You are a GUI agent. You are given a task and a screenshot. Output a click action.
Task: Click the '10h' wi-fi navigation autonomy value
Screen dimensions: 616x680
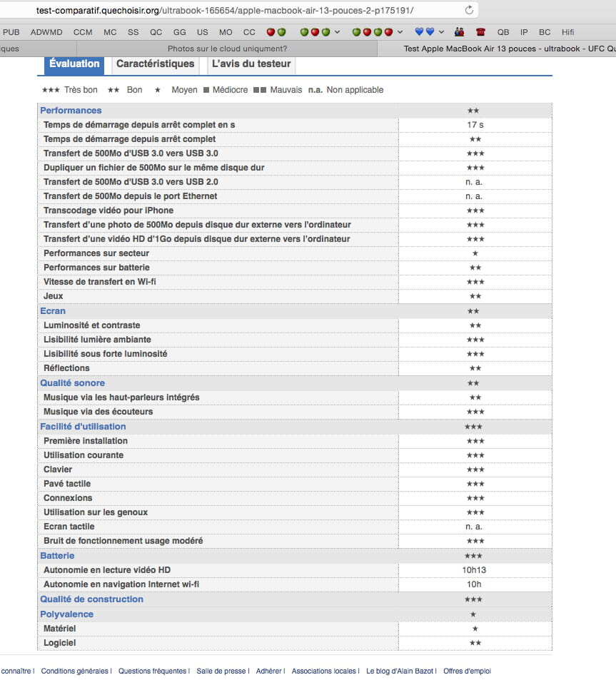point(474,584)
